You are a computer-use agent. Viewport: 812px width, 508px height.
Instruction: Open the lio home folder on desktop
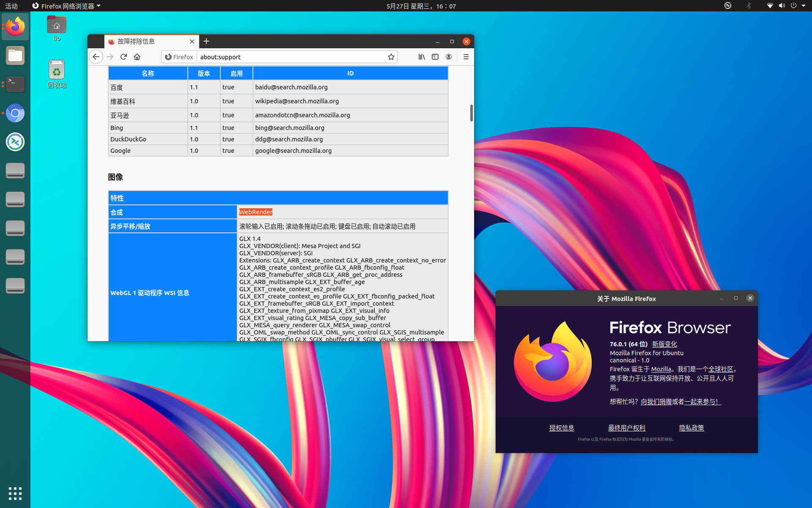(x=57, y=29)
